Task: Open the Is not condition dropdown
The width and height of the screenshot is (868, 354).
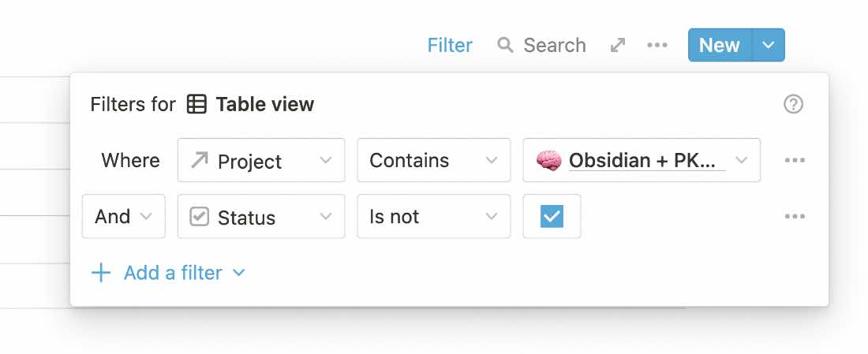Action: coord(433,216)
